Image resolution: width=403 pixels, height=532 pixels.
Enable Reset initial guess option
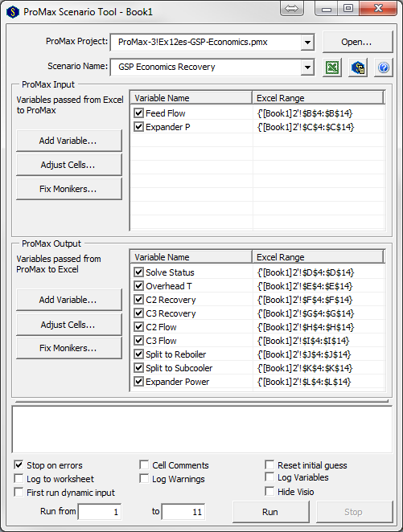coord(269,464)
